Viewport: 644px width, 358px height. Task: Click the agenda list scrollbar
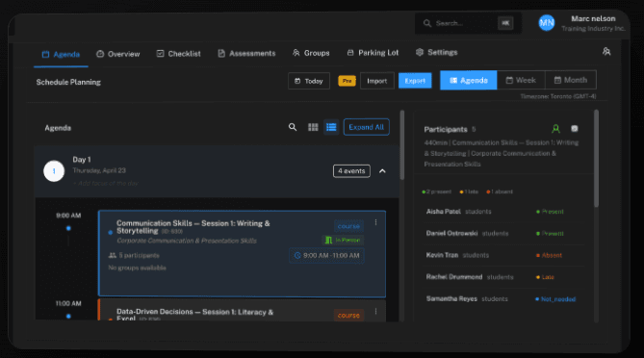402,144
